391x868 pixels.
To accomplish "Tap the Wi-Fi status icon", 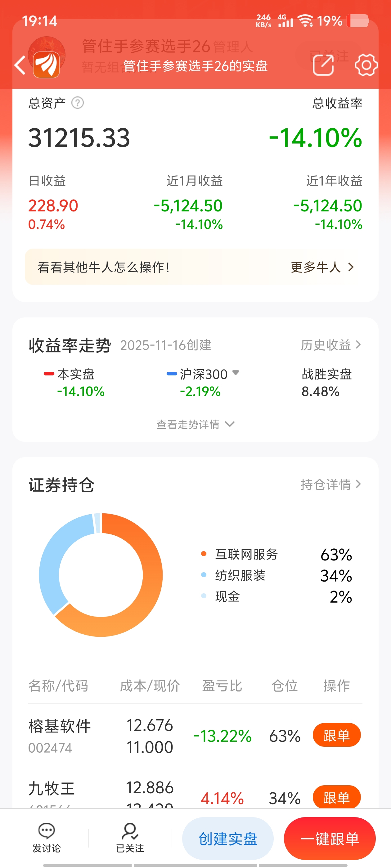I will pyautogui.click(x=306, y=21).
